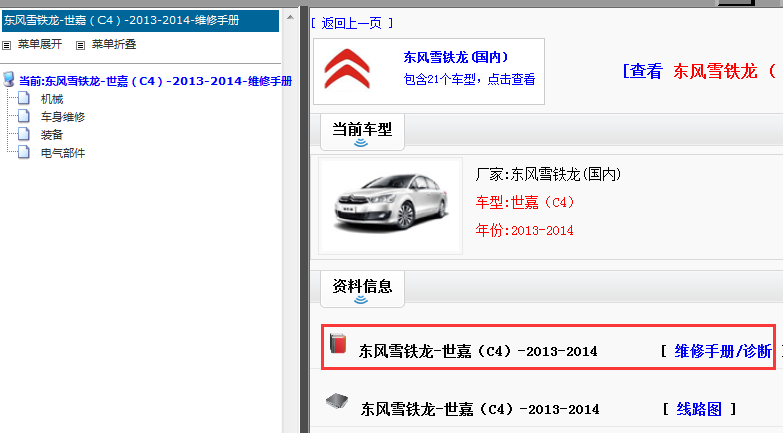
Task: Click the red Citroën chevron logo
Action: pos(347,69)
